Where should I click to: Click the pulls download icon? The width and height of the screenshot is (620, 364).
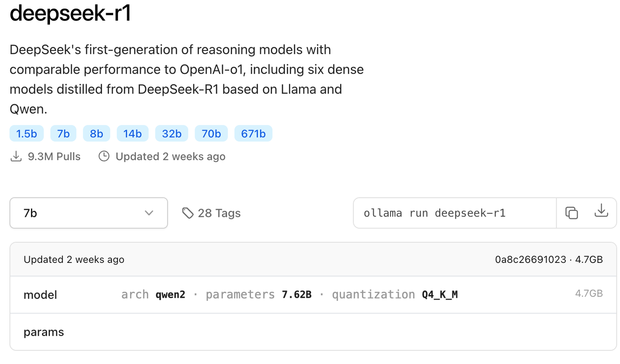(16, 156)
